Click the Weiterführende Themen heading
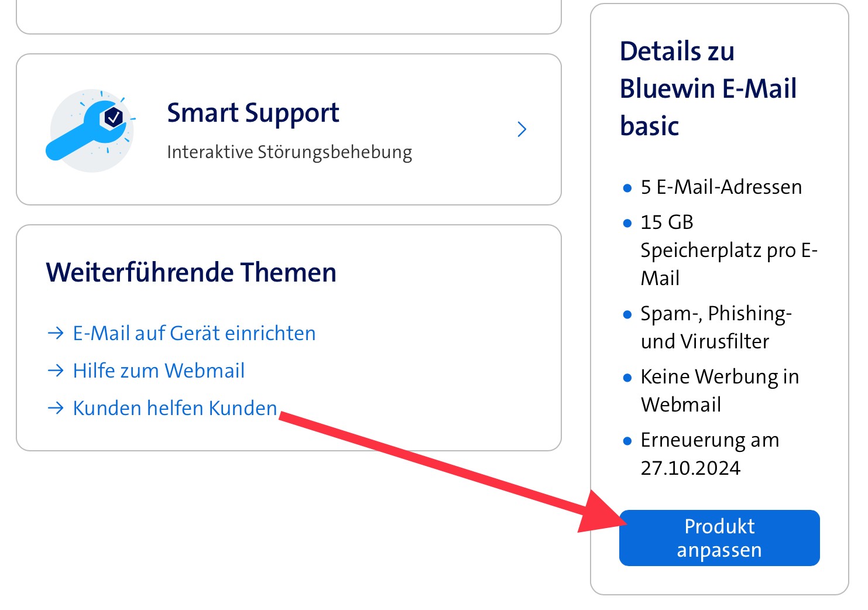This screenshot has height=610, width=868. (x=191, y=273)
